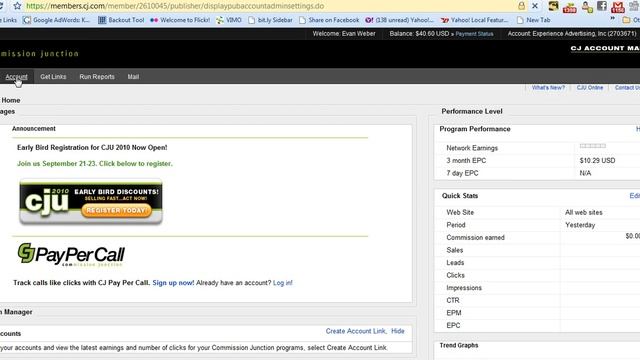640x360 pixels.
Task: Open the other bookmarks folder icon
Action: (626, 20)
